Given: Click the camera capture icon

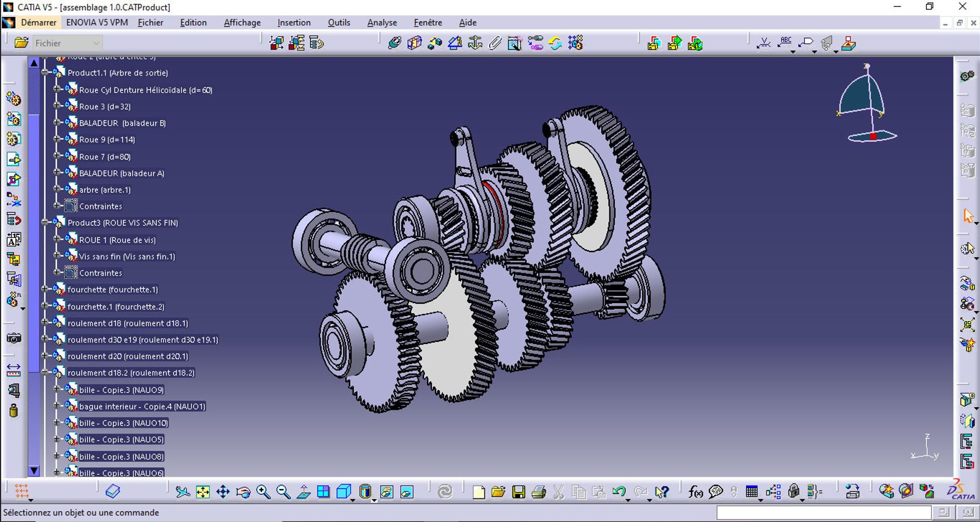Looking at the screenshot, I should click(x=13, y=339).
